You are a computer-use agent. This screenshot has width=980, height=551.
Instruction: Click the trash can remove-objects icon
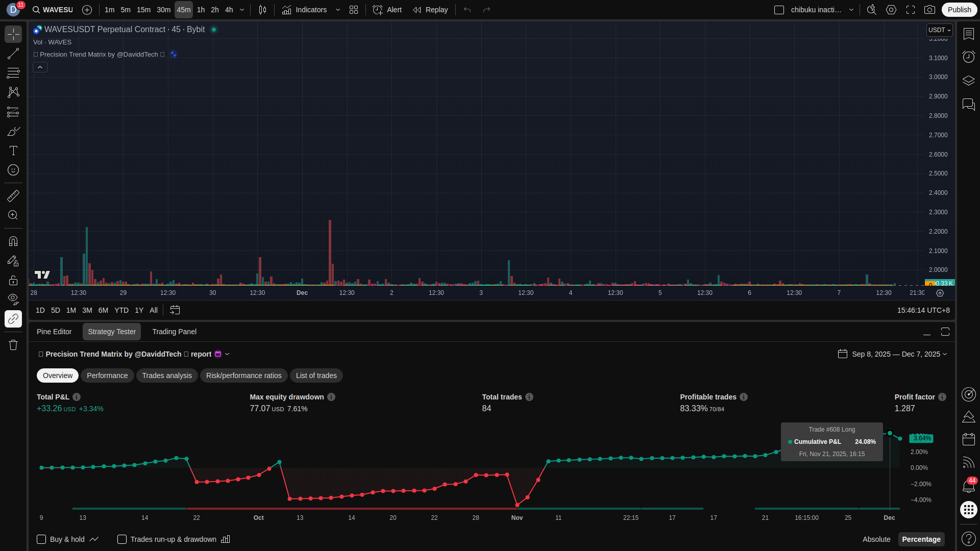[13, 345]
